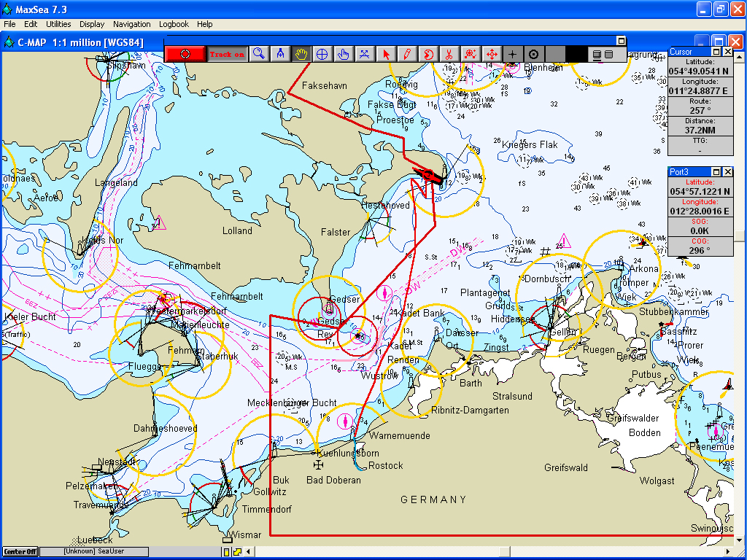Click the Warnemuende label on the chart
Viewport: 747px width, 560px height.
(x=399, y=435)
